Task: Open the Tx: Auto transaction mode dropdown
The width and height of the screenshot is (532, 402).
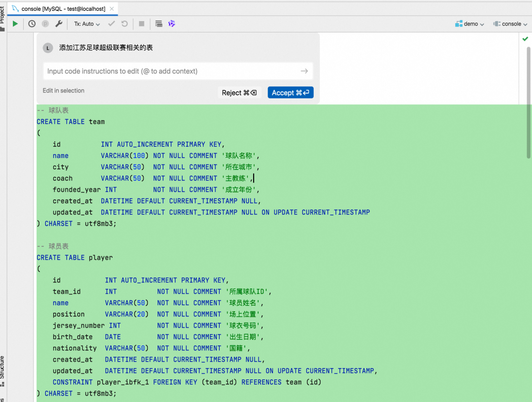Action: (87, 24)
